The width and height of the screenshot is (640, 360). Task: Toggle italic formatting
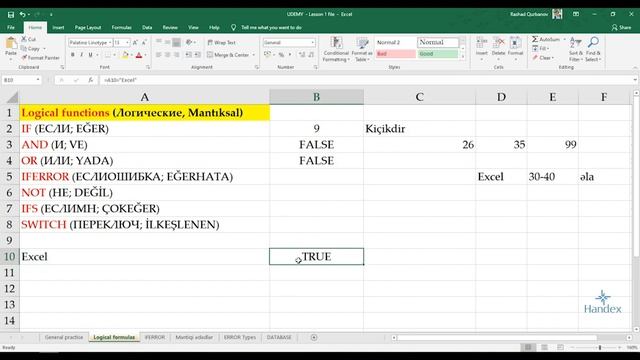(82, 55)
